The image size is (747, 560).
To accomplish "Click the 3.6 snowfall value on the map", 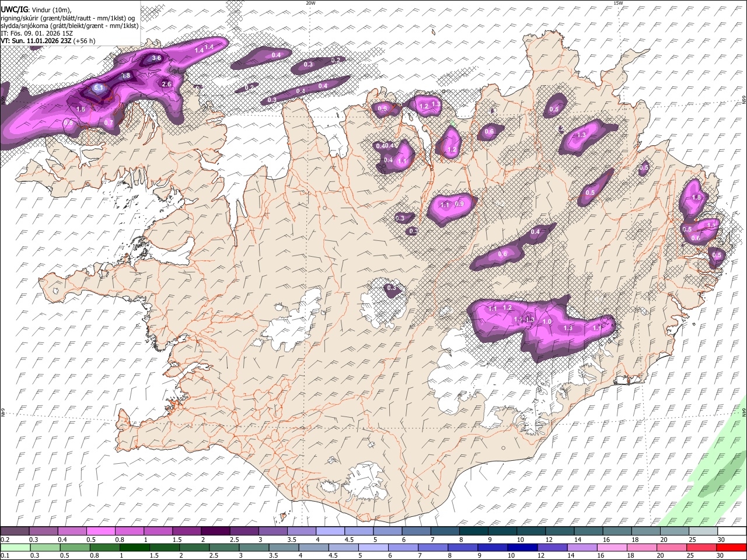I will pos(156,58).
